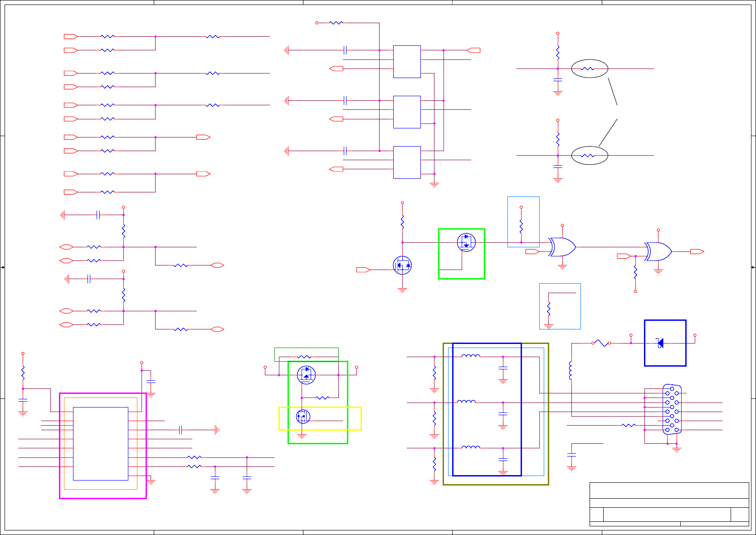This screenshot has height=535, width=756.
Task: Select the XOR gate fed by the boxed MOSFET
Action: tap(562, 247)
